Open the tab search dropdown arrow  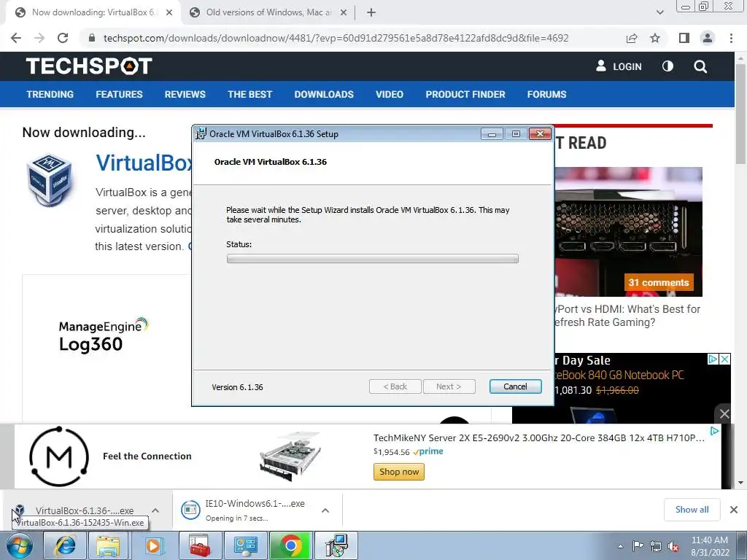click(x=659, y=12)
